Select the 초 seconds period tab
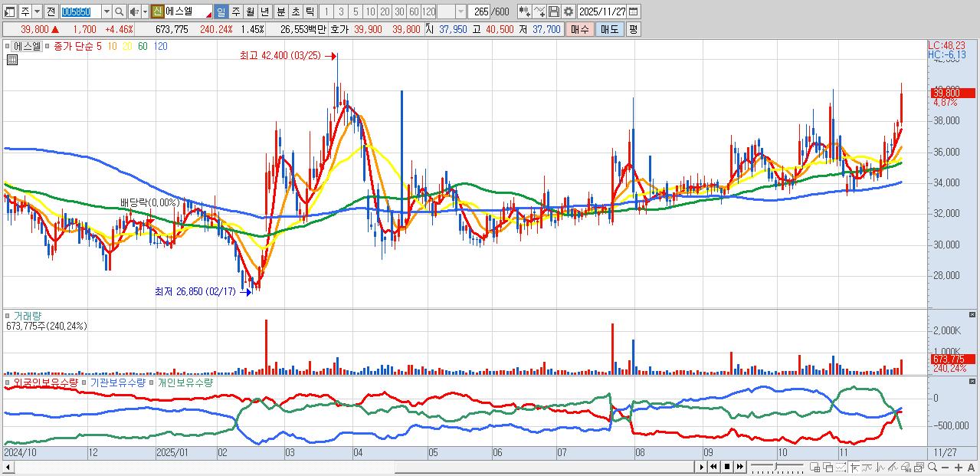The width and height of the screenshot is (980, 476). click(295, 11)
